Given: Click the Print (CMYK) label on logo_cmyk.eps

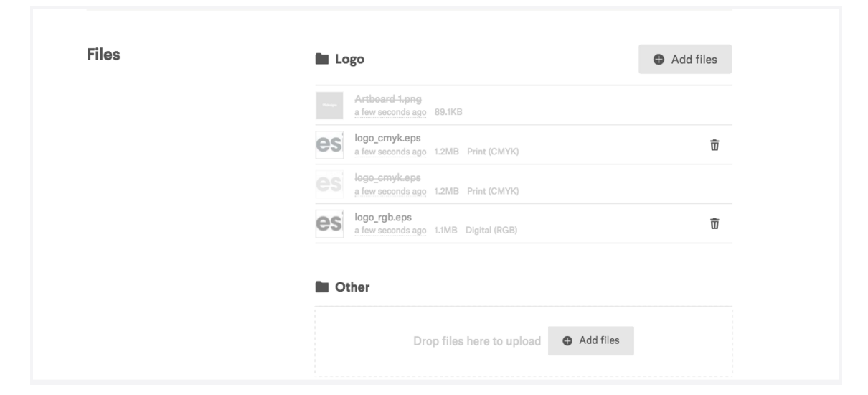Looking at the screenshot, I should coord(492,152).
